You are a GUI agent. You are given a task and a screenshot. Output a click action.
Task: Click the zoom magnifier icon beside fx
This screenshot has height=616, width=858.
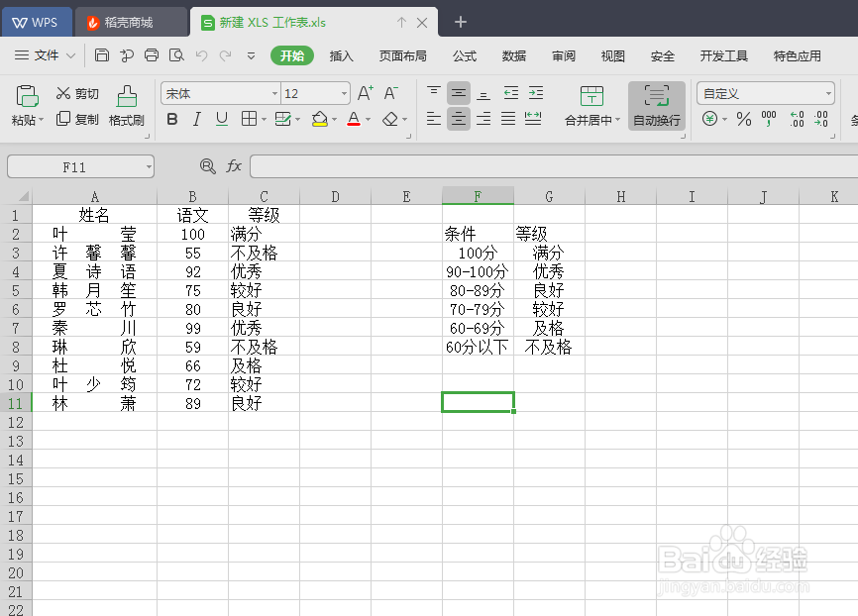pos(207,165)
